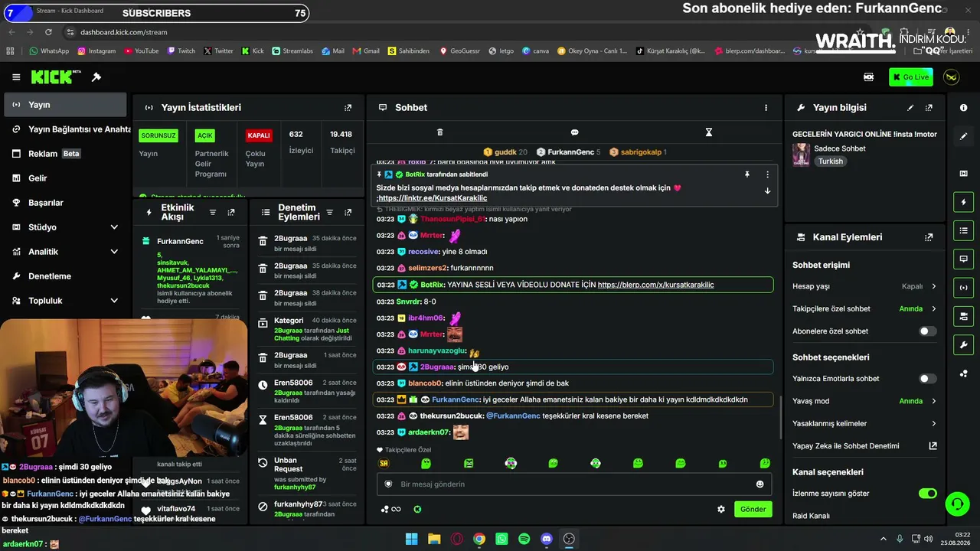Go to the Gelir page
The image size is (980, 551).
pos(65,178)
